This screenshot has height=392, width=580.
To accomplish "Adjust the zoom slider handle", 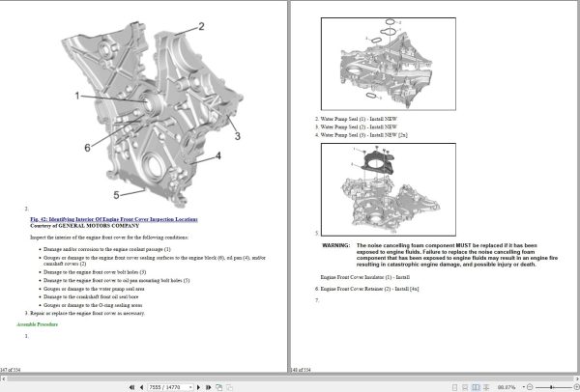I will click(552, 387).
